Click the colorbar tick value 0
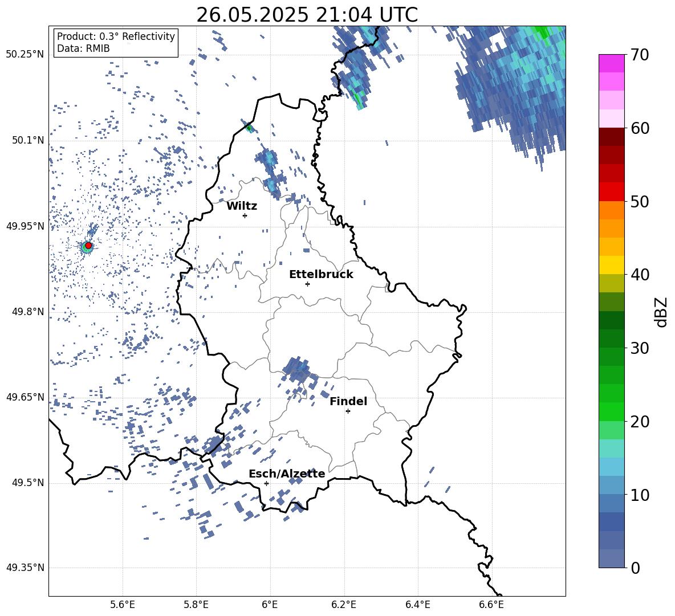 coord(635,568)
